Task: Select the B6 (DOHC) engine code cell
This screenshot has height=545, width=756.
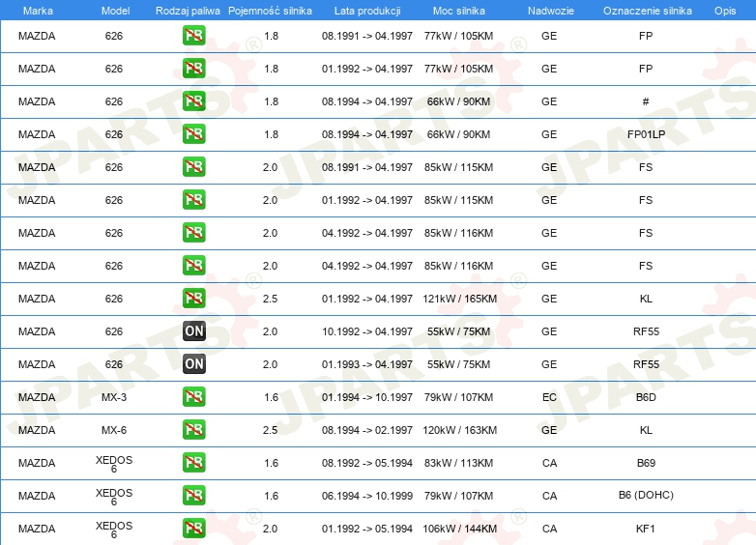Action: [646, 495]
